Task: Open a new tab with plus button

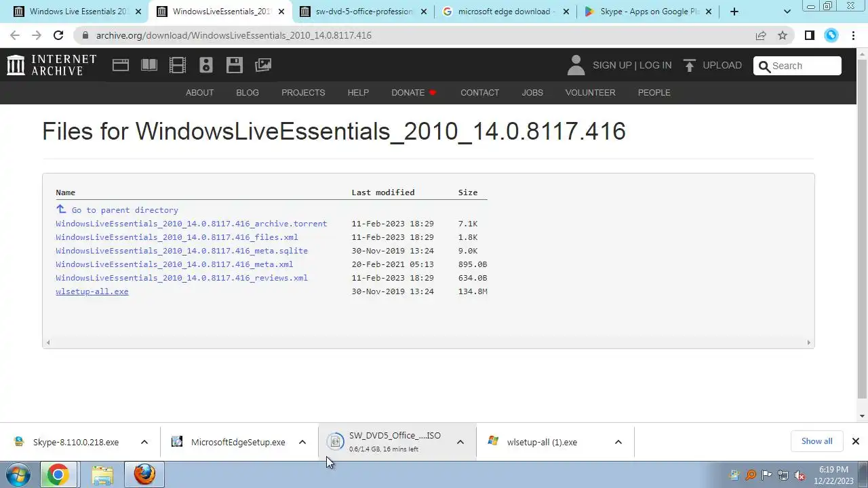Action: 734,12
